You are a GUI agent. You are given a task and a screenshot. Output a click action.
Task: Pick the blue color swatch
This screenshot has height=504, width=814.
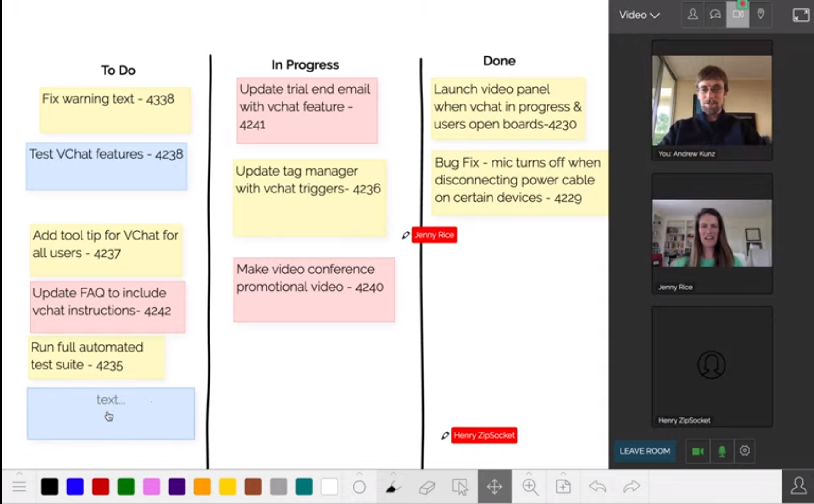pyautogui.click(x=75, y=487)
